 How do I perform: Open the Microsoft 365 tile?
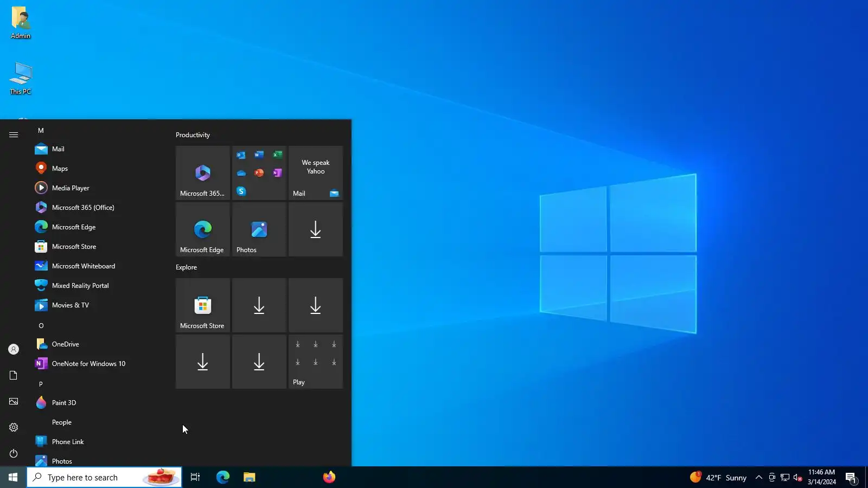(x=203, y=173)
